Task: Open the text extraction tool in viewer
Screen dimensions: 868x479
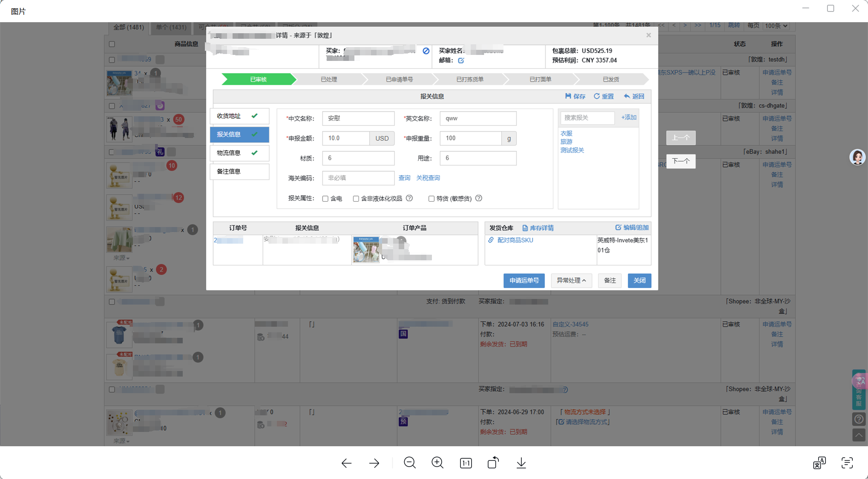Action: 847,463
